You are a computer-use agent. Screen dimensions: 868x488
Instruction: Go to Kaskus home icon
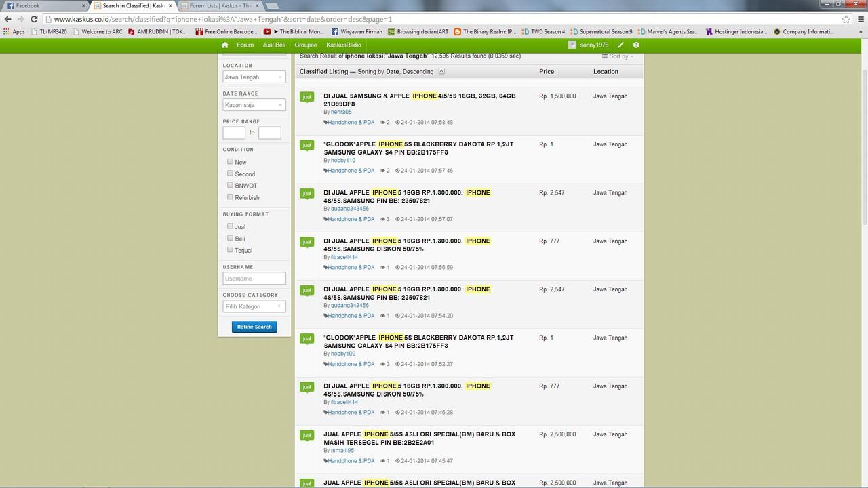point(225,45)
